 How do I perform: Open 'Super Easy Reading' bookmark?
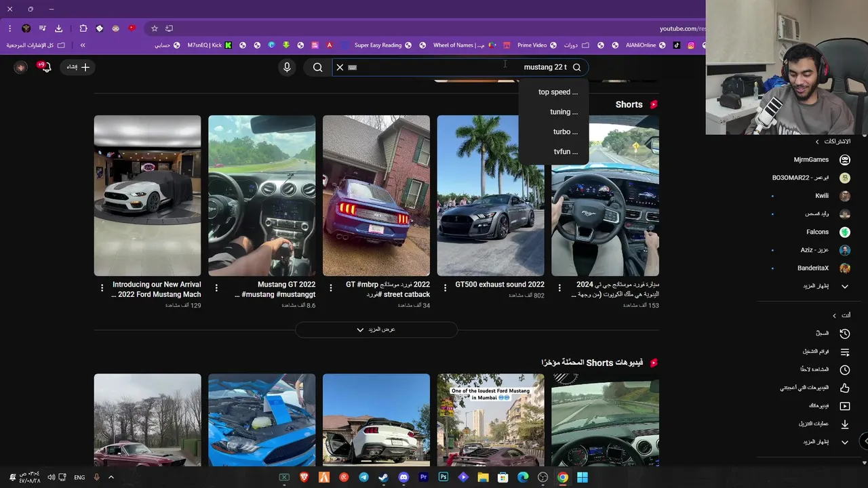(x=382, y=45)
